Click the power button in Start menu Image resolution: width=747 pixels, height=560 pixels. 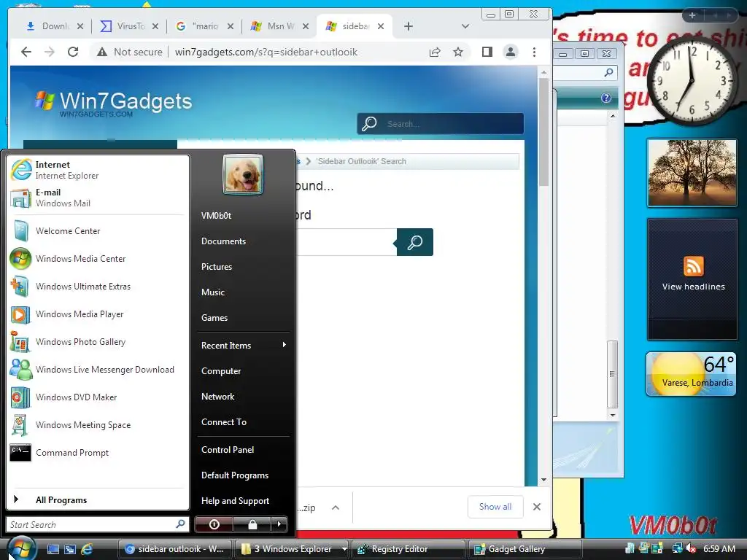214,524
